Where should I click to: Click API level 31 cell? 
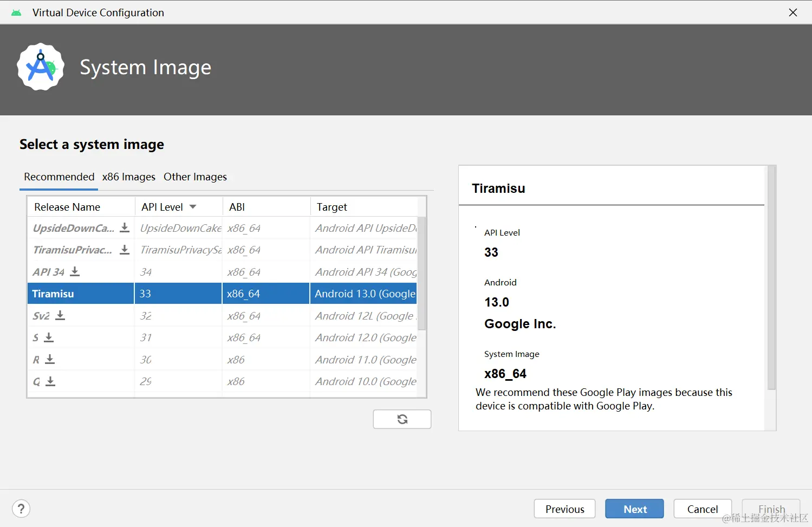[178, 337]
